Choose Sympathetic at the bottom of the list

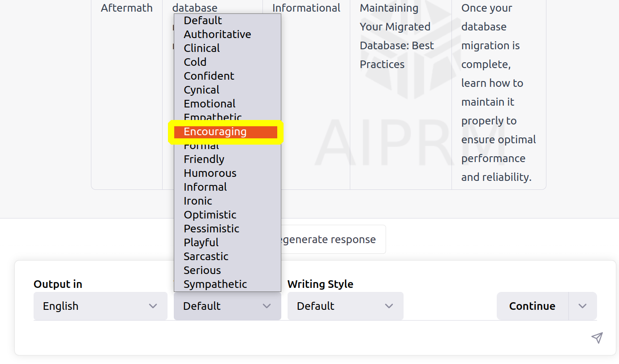(215, 284)
